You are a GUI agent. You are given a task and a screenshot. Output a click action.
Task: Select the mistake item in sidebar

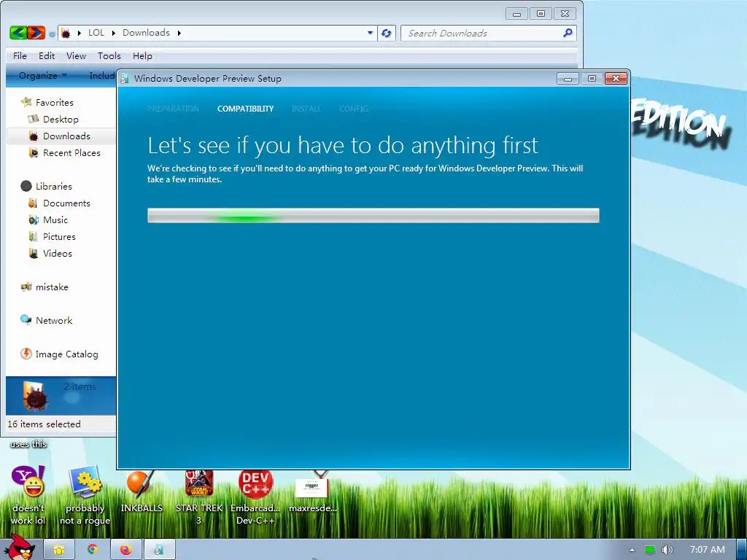(x=52, y=287)
